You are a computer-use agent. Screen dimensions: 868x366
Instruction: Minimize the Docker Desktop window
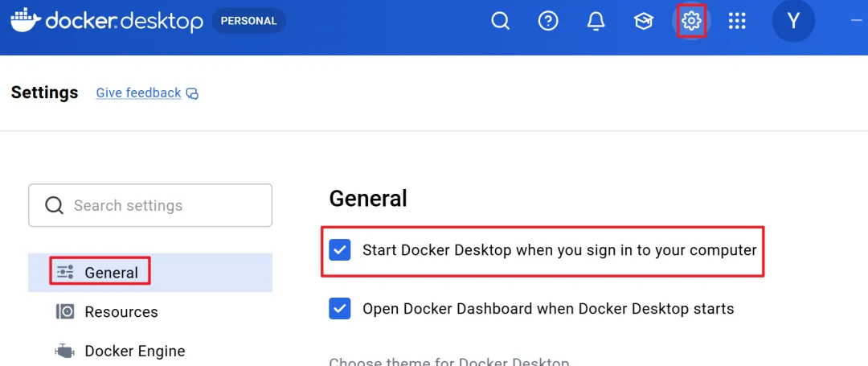(x=857, y=21)
